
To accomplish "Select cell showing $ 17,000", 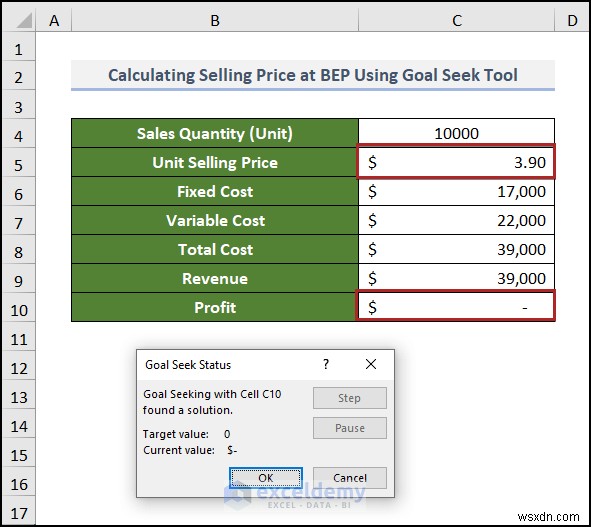I will click(456, 191).
